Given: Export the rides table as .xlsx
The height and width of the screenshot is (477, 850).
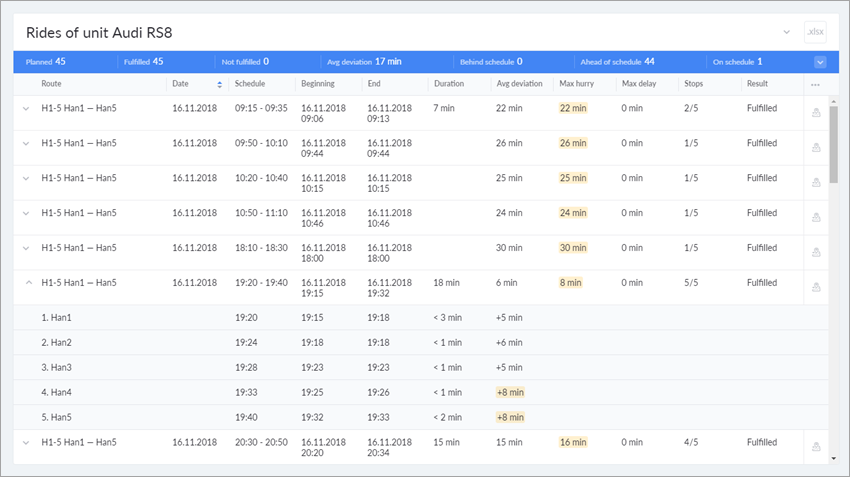Looking at the screenshot, I should click(x=815, y=33).
